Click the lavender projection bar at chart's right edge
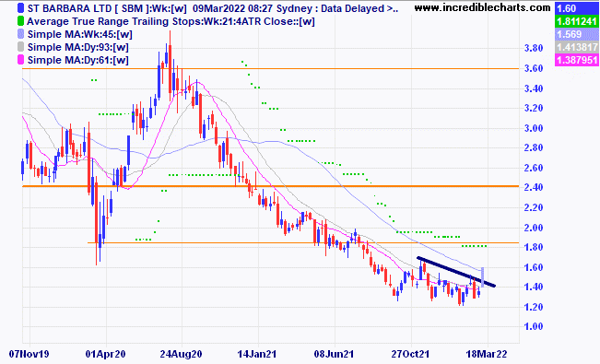600x364 pixels. coord(483,277)
